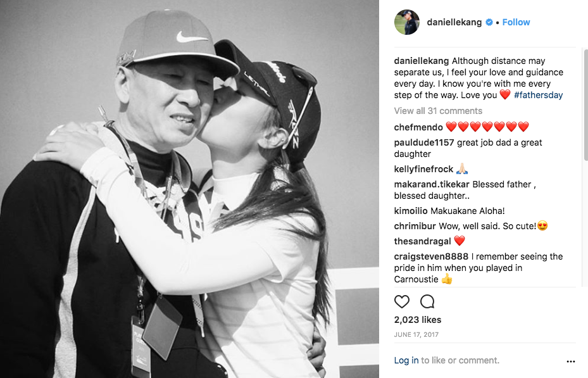Go to kimoilio's profile
Image resolution: width=588 pixels, height=378 pixels.
[411, 211]
